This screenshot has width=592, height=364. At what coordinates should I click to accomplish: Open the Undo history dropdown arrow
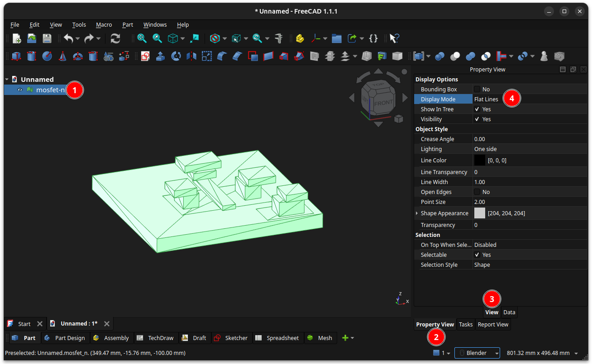78,38
